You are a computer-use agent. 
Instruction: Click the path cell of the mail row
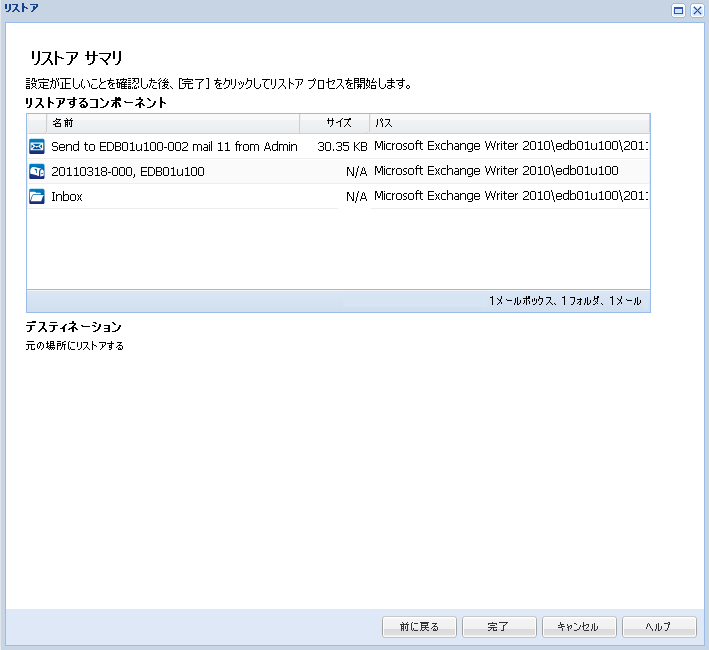(x=511, y=146)
